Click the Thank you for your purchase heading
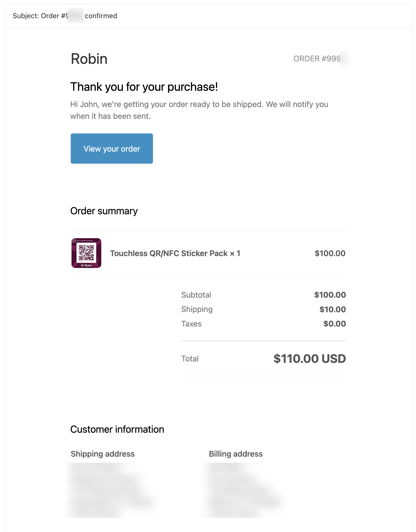This screenshot has height=532, width=416. click(144, 87)
